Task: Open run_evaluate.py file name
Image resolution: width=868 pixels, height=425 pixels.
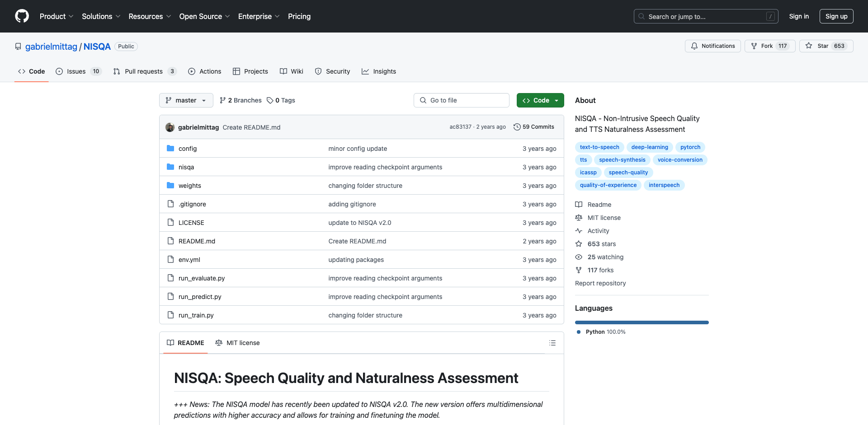Action: [202, 278]
